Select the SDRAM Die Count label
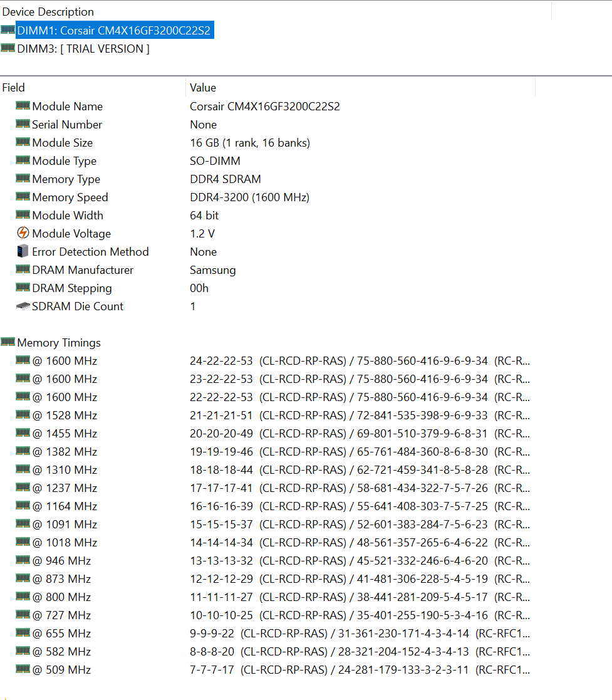Screen dimensions: 612x700 pos(78,306)
